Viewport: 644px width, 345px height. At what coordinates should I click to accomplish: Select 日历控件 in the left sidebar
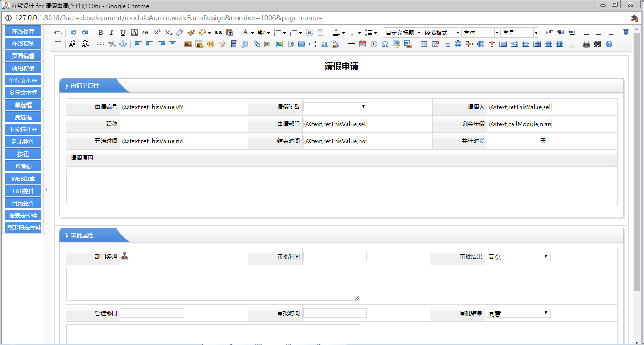pos(23,203)
